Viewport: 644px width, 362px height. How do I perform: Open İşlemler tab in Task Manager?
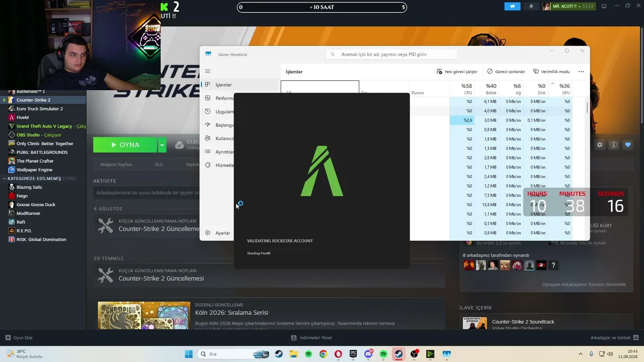pyautogui.click(x=223, y=85)
